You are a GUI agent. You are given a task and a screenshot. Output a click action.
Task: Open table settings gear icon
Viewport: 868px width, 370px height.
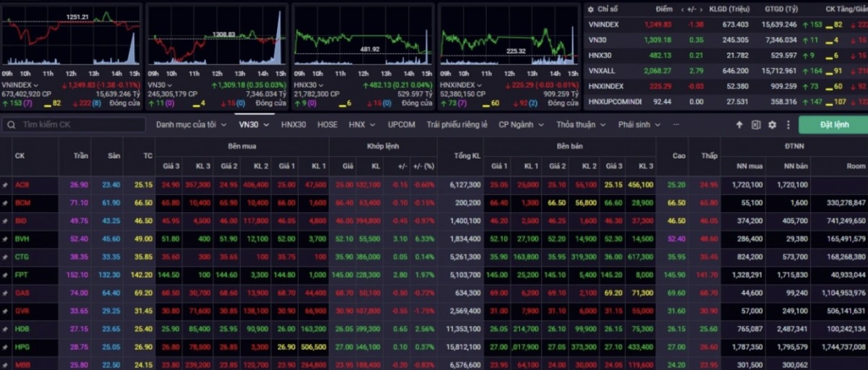772,125
